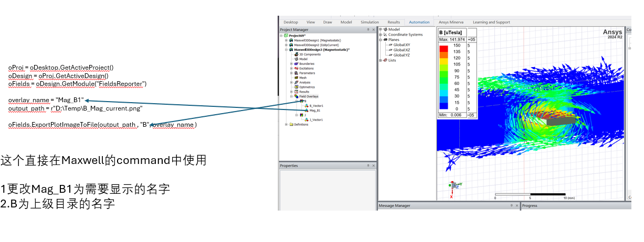Screen dimensions: 644x242
Task: Click the Results node icon
Action: click(x=296, y=92)
